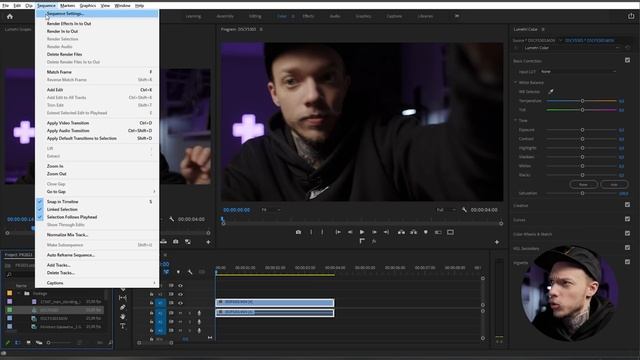Choose Sequence Settings menu entry
The height and width of the screenshot is (360, 640).
pos(97,13)
